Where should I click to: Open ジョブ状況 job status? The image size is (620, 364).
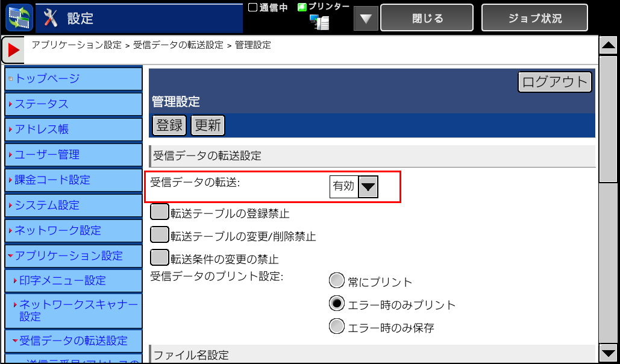(534, 18)
